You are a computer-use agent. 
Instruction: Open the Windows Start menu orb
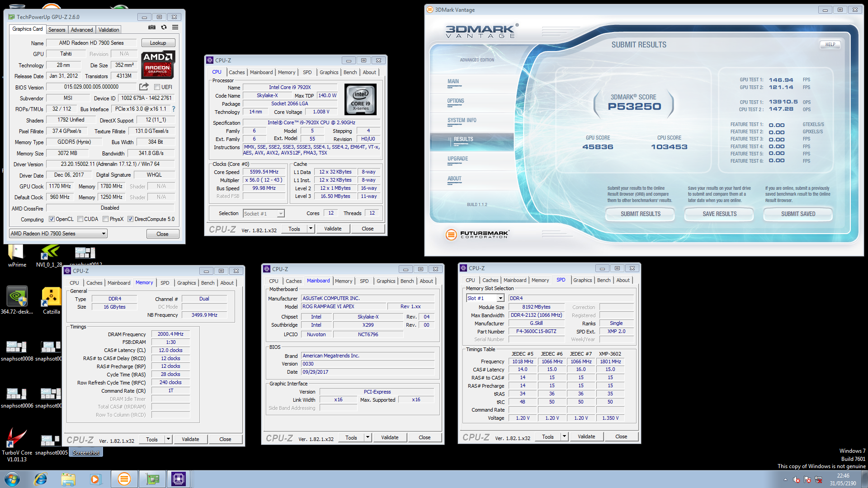12,479
